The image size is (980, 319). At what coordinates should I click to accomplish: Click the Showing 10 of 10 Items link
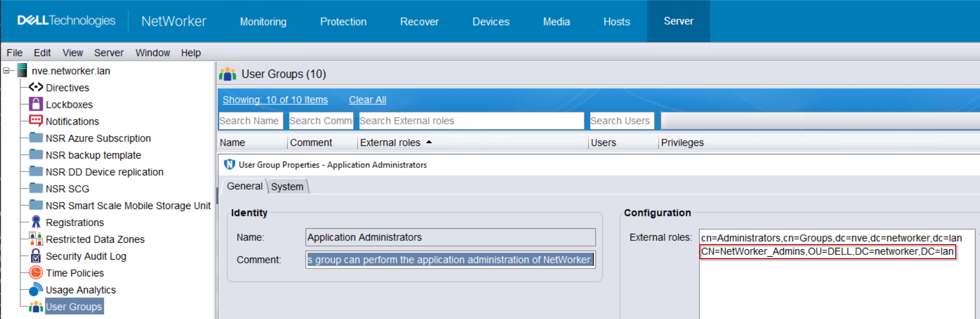point(275,100)
